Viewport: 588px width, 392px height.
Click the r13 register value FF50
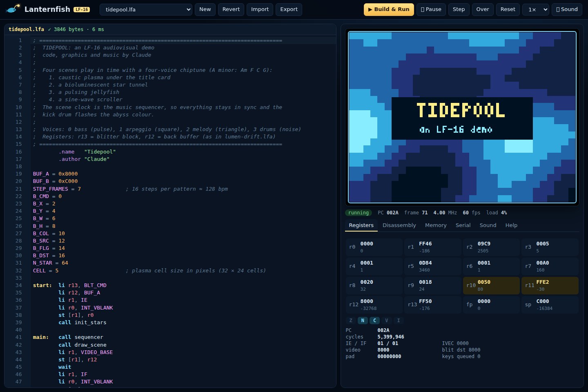(425, 301)
